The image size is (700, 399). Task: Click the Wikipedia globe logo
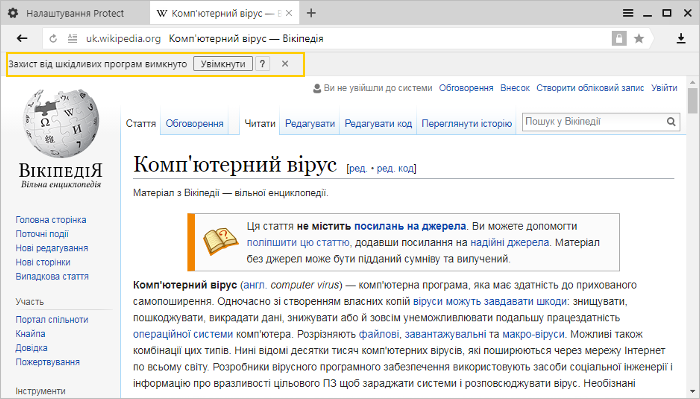pos(61,123)
